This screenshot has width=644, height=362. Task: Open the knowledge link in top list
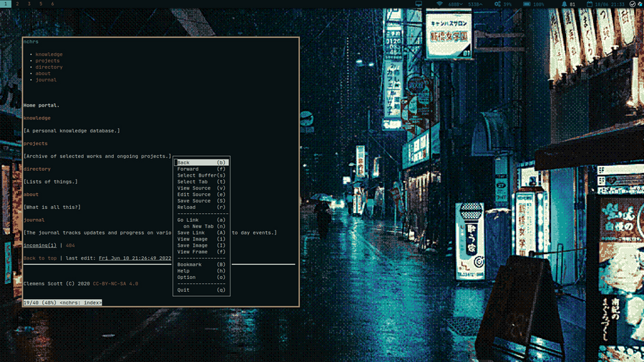49,54
